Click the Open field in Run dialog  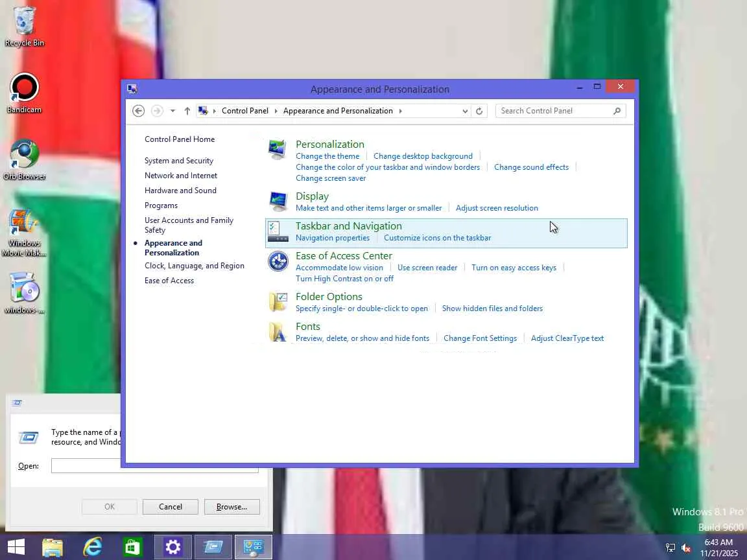155,465
